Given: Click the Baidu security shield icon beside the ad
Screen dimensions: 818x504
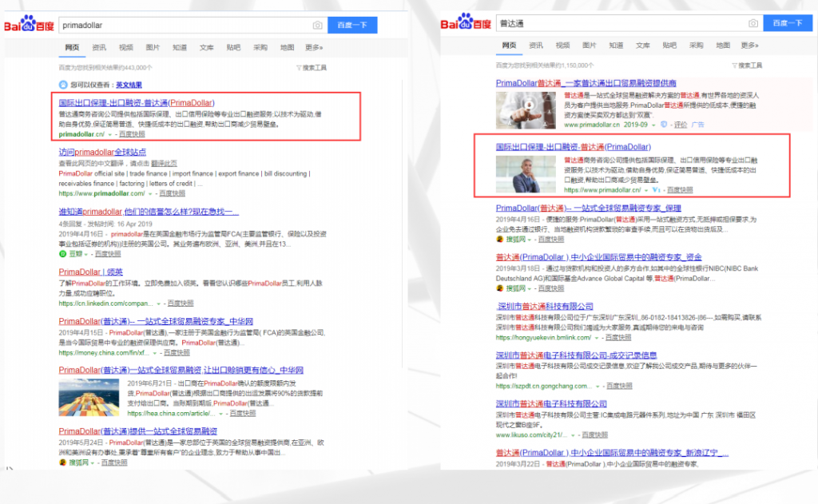Looking at the screenshot, I should tap(664, 125).
